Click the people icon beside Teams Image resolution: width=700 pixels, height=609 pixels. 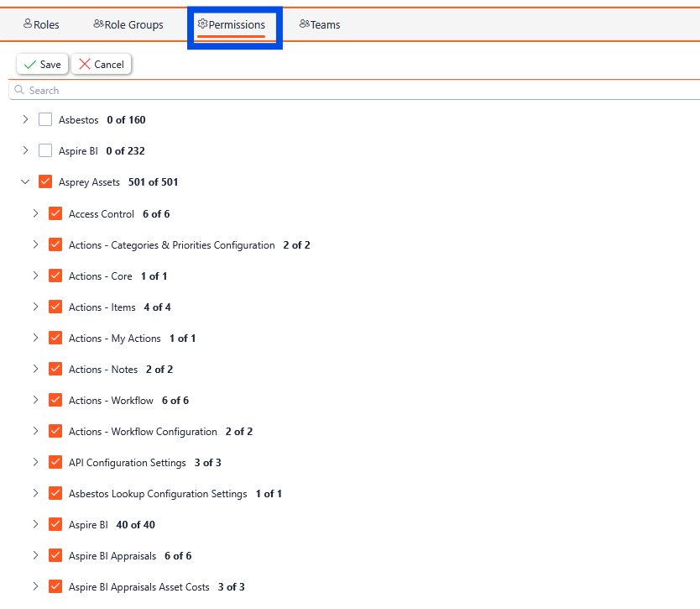304,24
